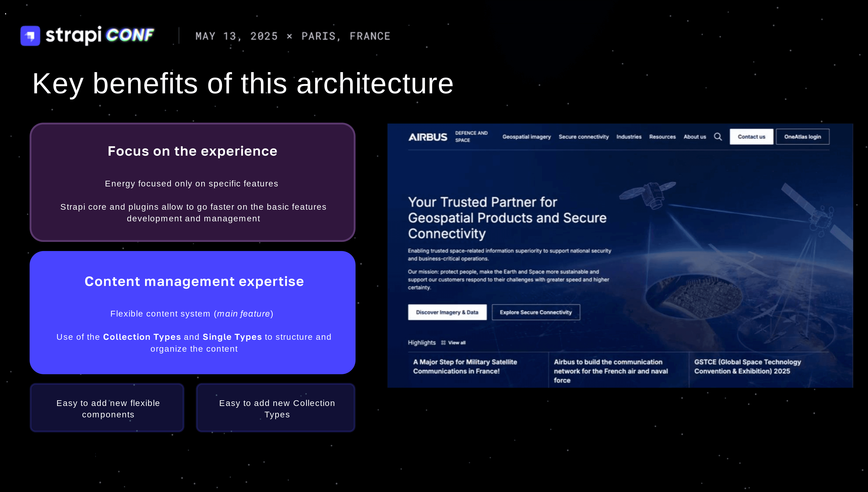The height and width of the screenshot is (492, 868).
Task: Click the Strapi logo icon
Action: click(x=30, y=35)
